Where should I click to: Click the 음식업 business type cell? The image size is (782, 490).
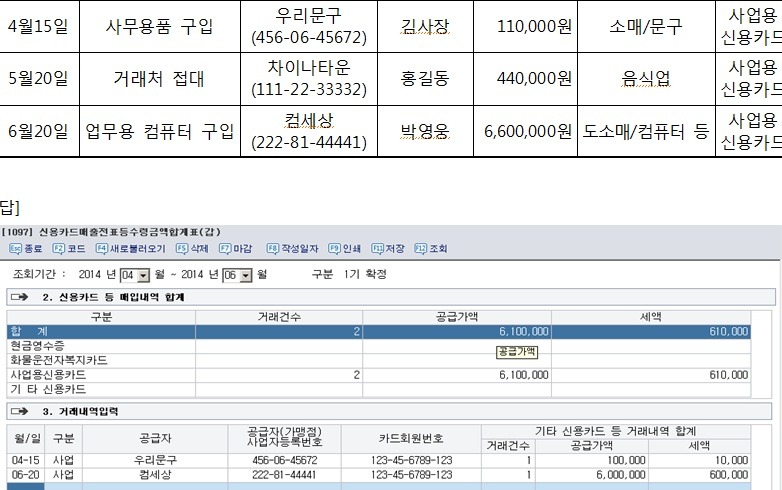(646, 79)
